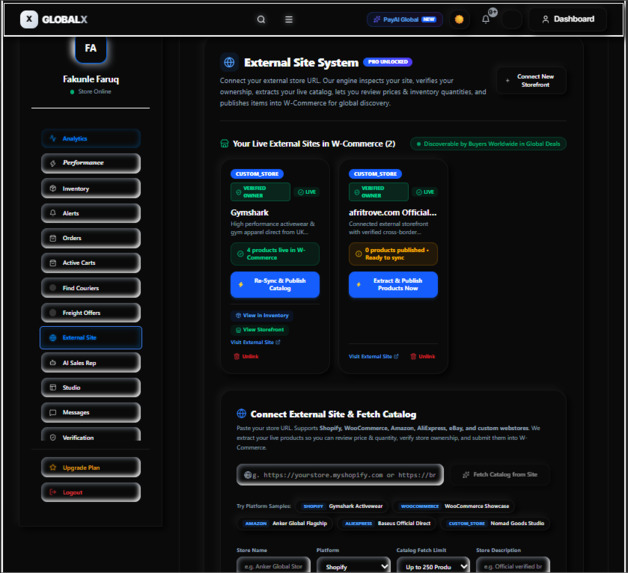Click the PRO UNLOCKED badge
Screen dimensions: 628x573
[x=388, y=62]
